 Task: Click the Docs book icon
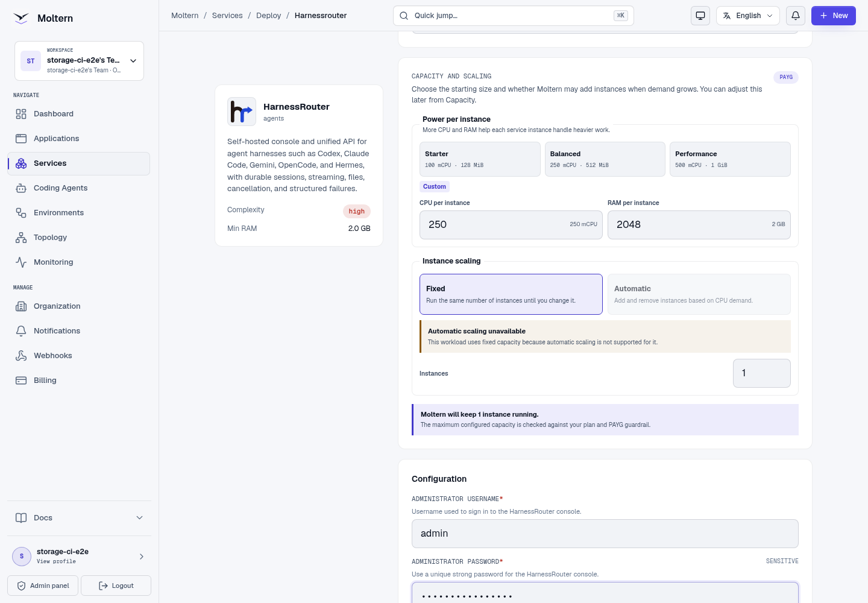[21, 518]
